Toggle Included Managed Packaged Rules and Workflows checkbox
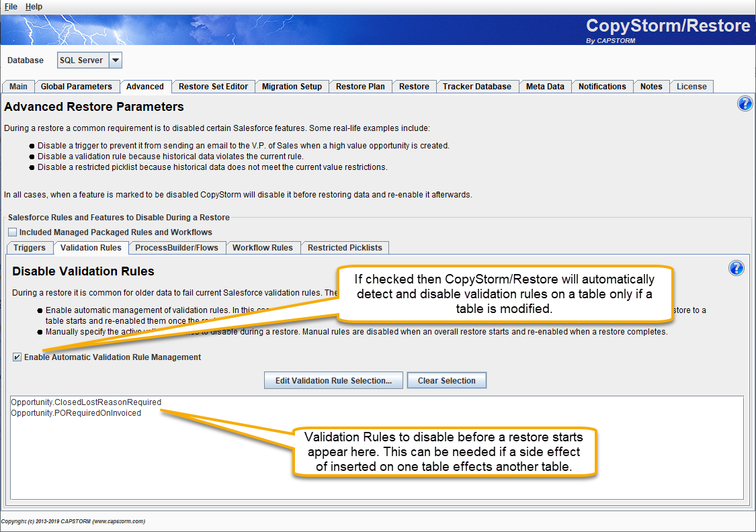This screenshot has width=756, height=532. point(13,232)
